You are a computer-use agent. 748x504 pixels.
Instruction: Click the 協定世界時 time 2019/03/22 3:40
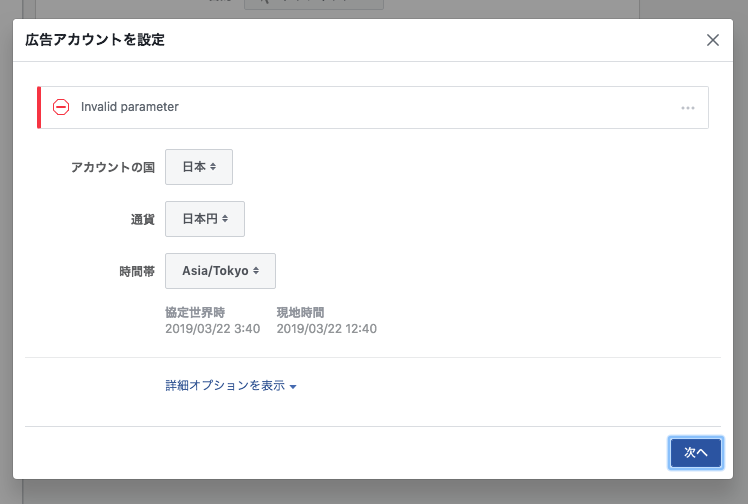[213, 329]
